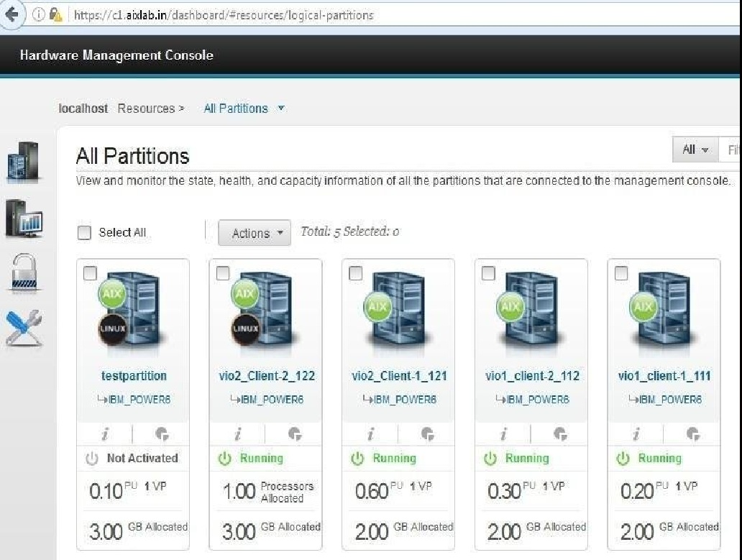Viewport: 742px width, 560px height.
Task: Show info icon for vio2_Client-1_121
Action: 370,433
